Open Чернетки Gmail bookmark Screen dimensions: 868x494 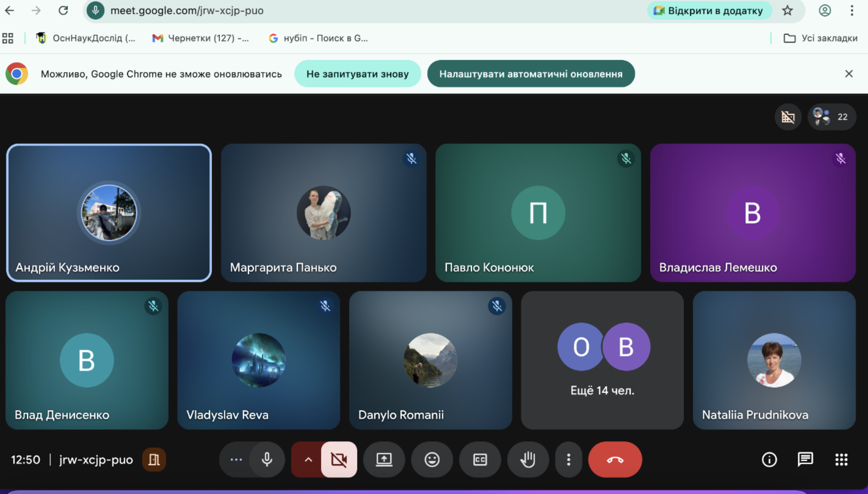click(201, 38)
